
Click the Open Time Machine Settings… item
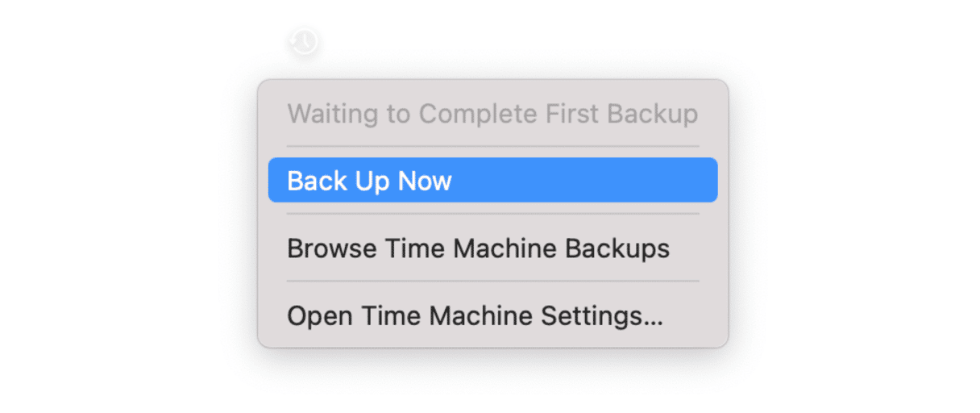pos(475,315)
